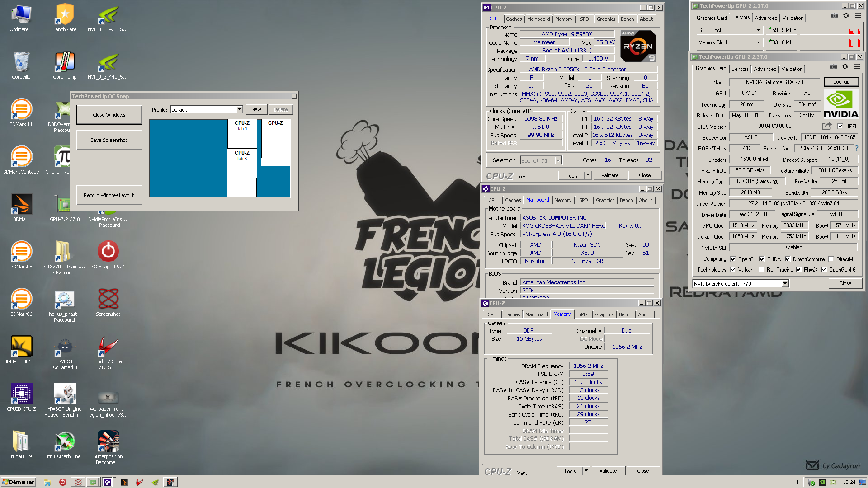Click the Bus Interface question mark icon

pos(856,148)
